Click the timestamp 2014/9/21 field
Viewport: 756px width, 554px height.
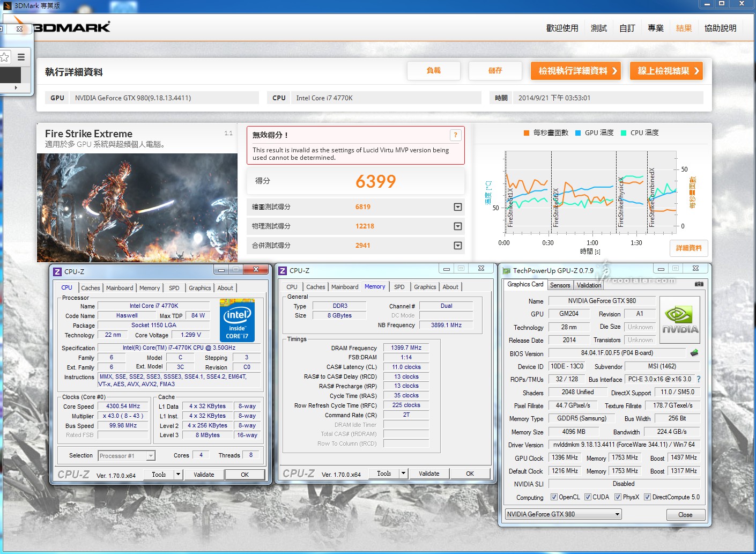[608, 98]
